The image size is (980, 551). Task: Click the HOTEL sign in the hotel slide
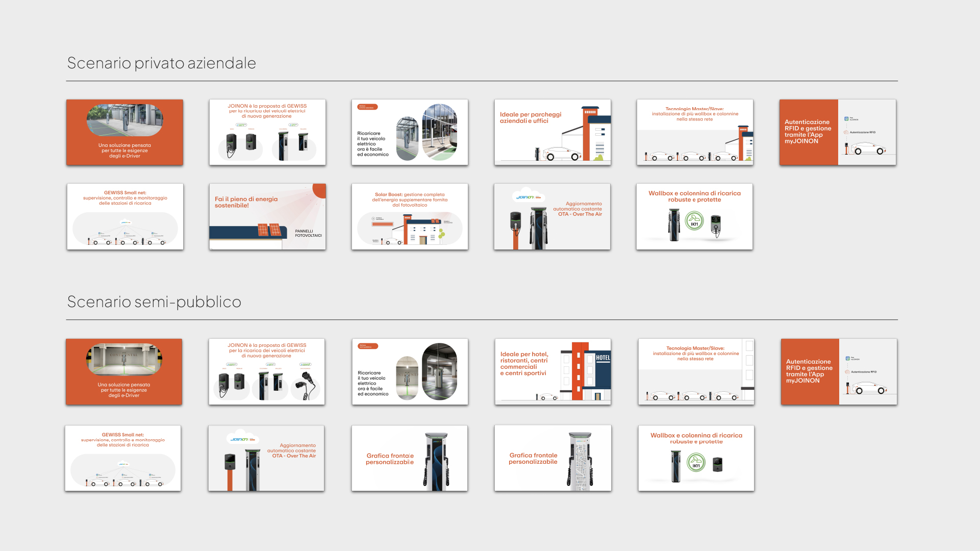pyautogui.click(x=603, y=358)
